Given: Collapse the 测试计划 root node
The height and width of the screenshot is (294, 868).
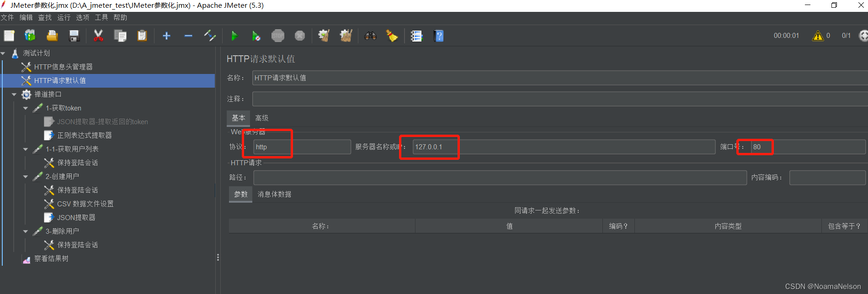Looking at the screenshot, I should tap(3, 53).
